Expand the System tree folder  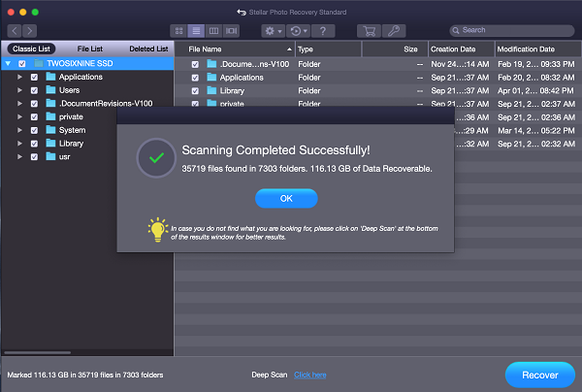19,130
